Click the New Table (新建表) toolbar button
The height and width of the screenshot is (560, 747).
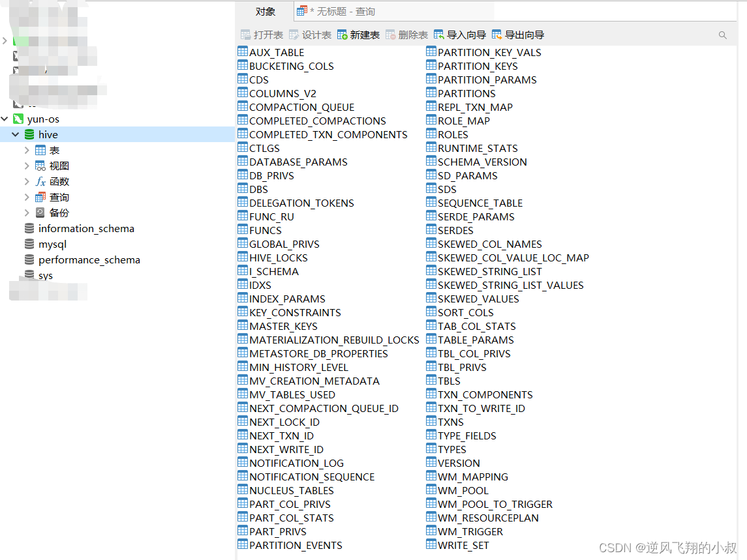358,35
